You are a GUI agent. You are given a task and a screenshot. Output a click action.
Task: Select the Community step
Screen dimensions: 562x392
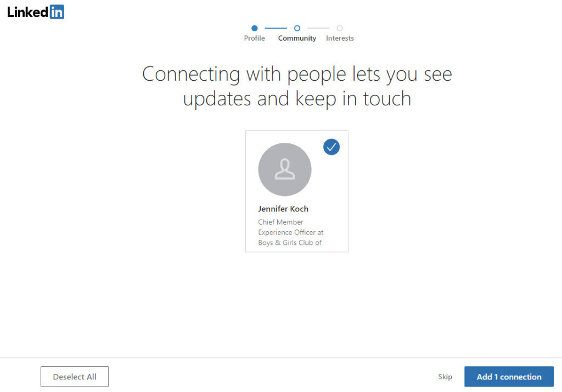coord(297,38)
